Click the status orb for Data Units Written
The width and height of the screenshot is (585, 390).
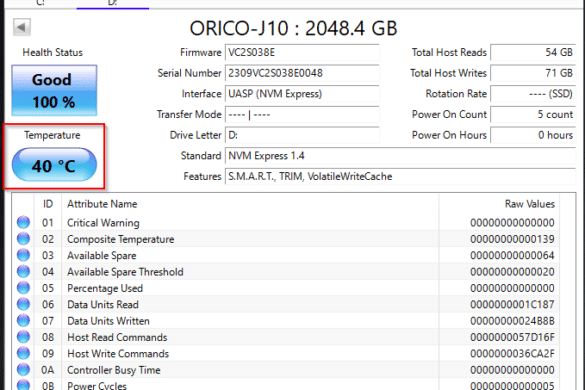(x=23, y=321)
